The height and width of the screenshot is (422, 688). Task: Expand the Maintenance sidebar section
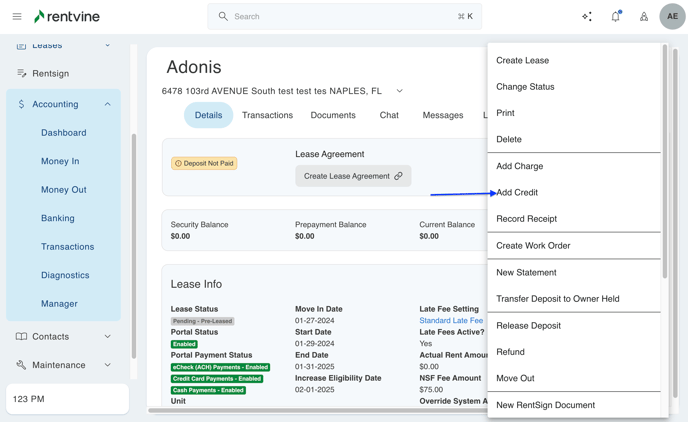[x=108, y=365]
